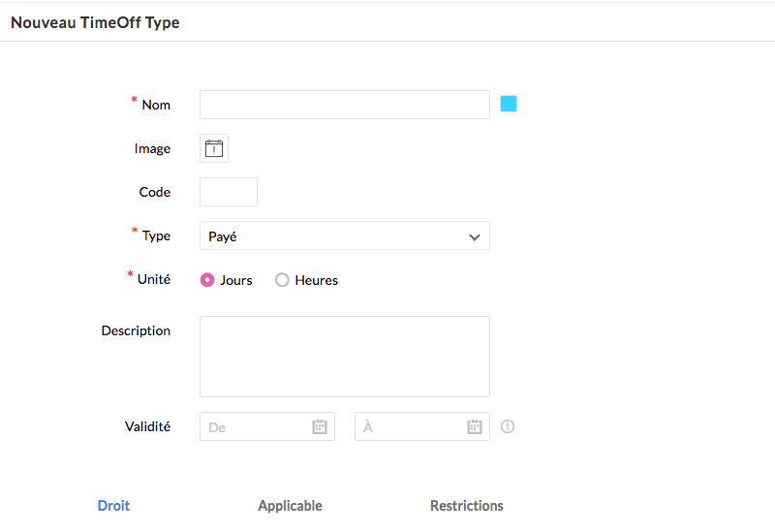Click the Jours label text

coord(236,280)
